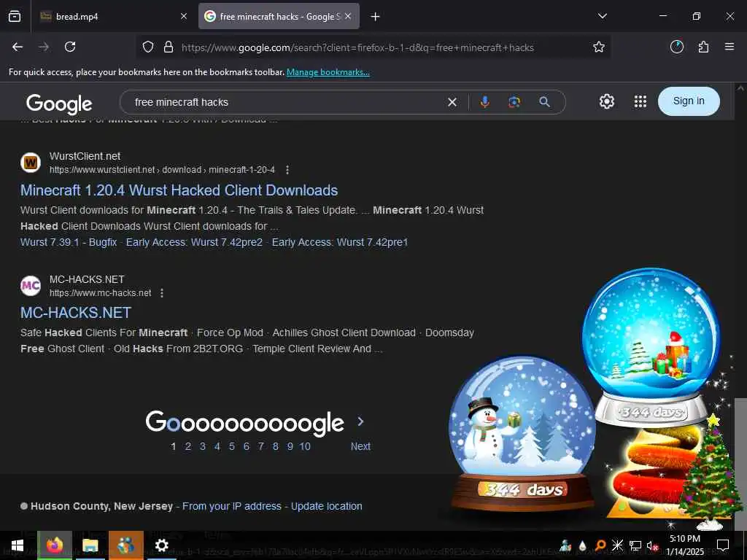Go to results page 5
Viewport: 747px width, 560px height.
[x=232, y=446]
